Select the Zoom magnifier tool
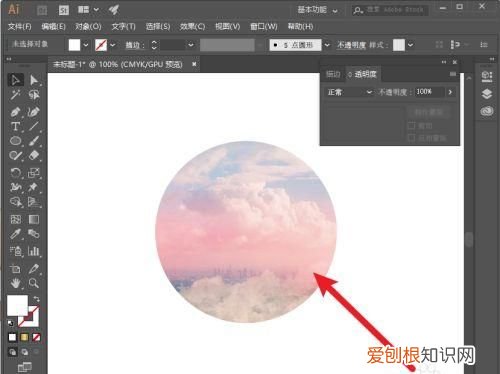The image size is (500, 374). [x=34, y=283]
